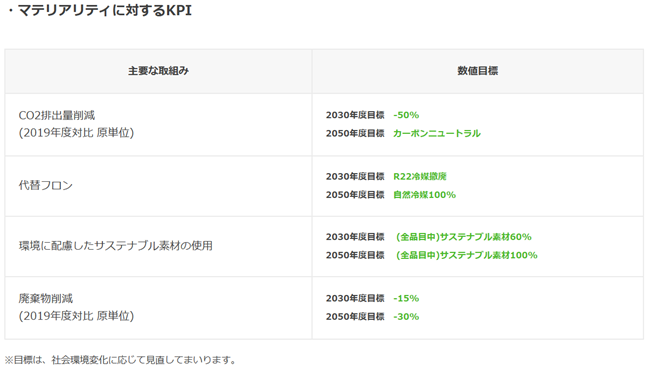Click 2050年度目標 label in 廃棄物削減 row
The height and width of the screenshot is (368, 648).
(355, 316)
